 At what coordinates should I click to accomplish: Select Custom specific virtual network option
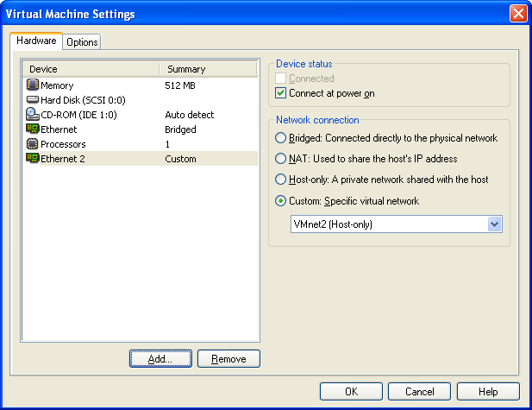click(x=280, y=201)
